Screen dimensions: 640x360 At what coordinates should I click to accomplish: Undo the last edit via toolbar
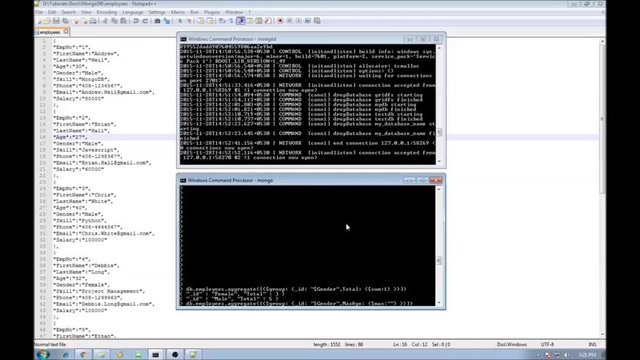pos(136,21)
